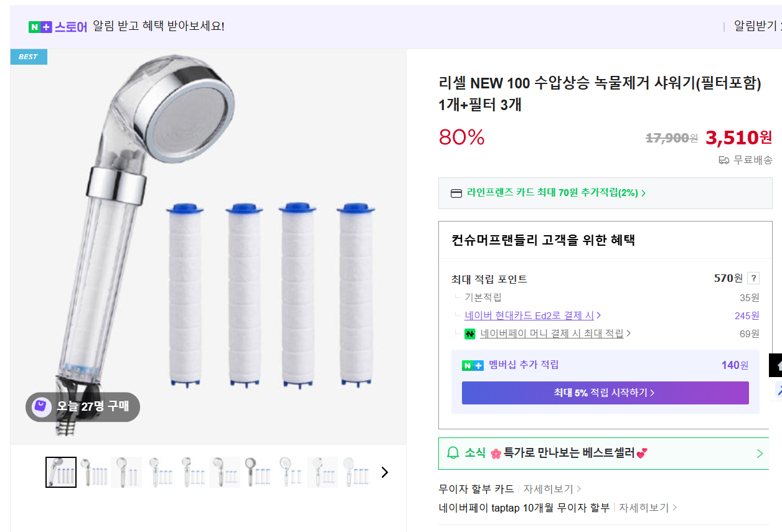The width and height of the screenshot is (782, 532).
Task: Select the first selected product thumbnail
Action: (61, 472)
